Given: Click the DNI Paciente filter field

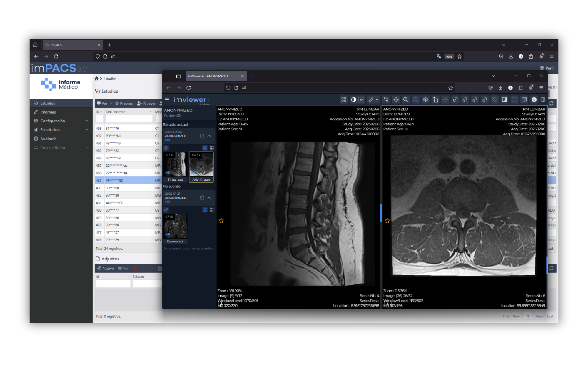Looking at the screenshot, I should point(129,119).
